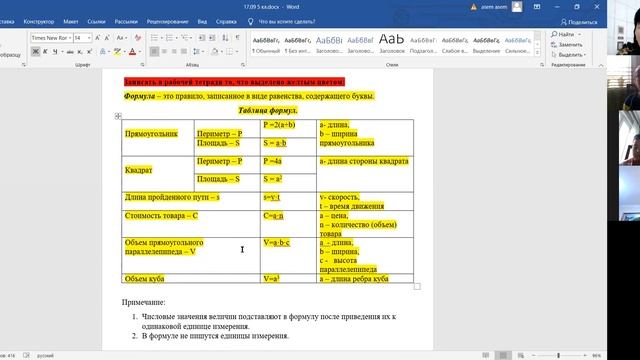
Task: Open the font name dropdown
Action: click(70, 38)
